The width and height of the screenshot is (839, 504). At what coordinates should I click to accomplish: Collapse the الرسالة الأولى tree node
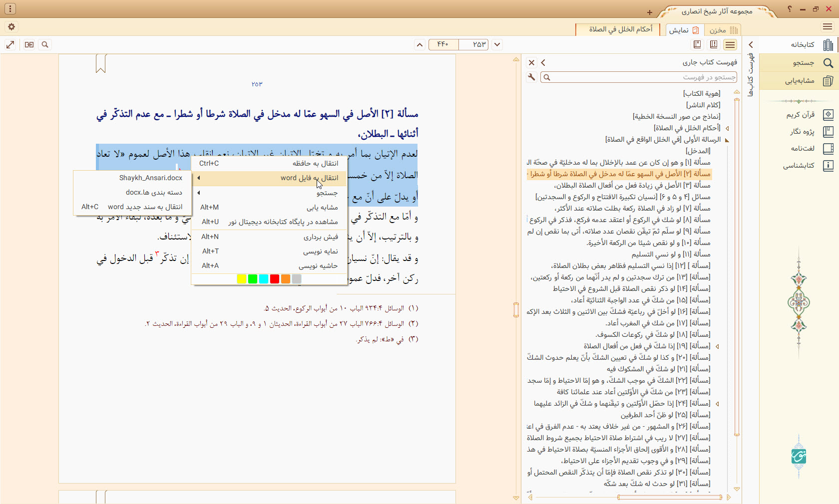click(727, 140)
